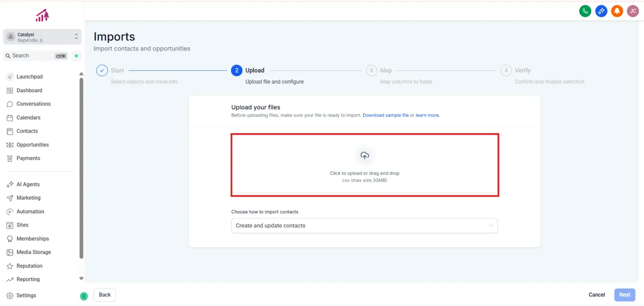Viewport: 644px width, 306px height.
Task: Click the Marketing paper plane icon
Action: click(10, 198)
